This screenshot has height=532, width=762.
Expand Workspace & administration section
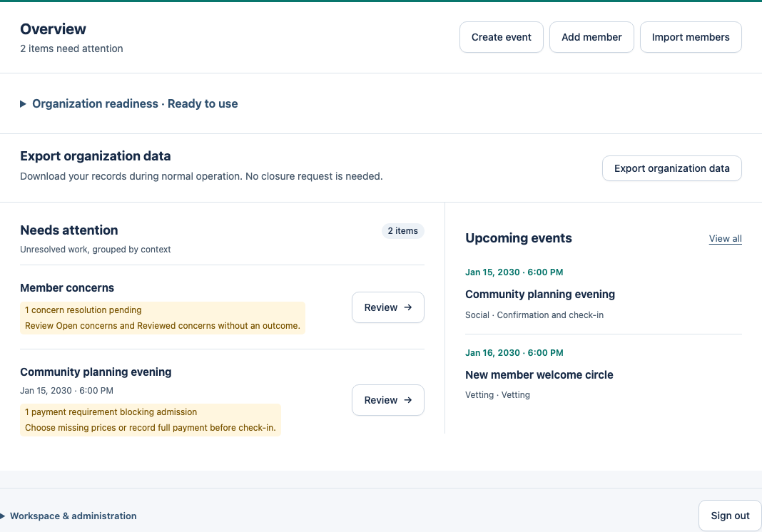point(68,516)
